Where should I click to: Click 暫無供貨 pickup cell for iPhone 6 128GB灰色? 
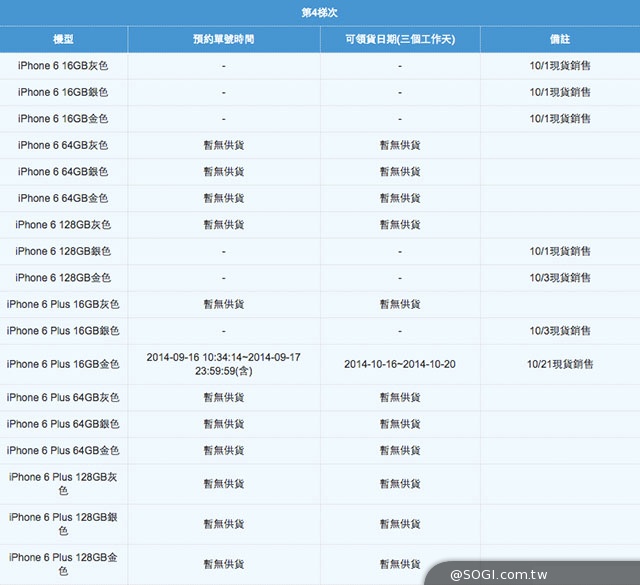pos(400,225)
